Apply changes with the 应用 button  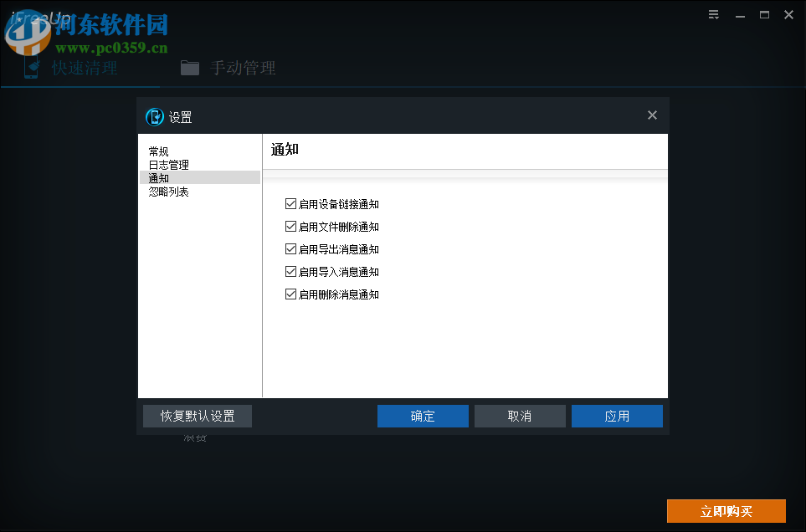pyautogui.click(x=617, y=416)
